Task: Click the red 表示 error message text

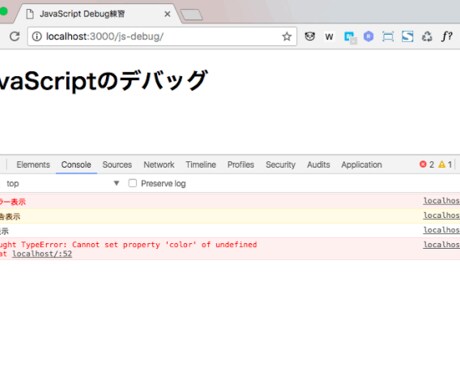Action: pos(13,202)
